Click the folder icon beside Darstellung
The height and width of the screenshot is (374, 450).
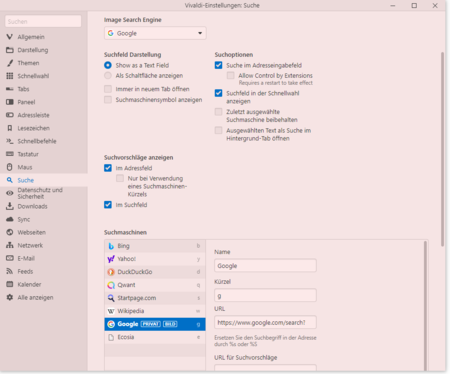(x=10, y=50)
